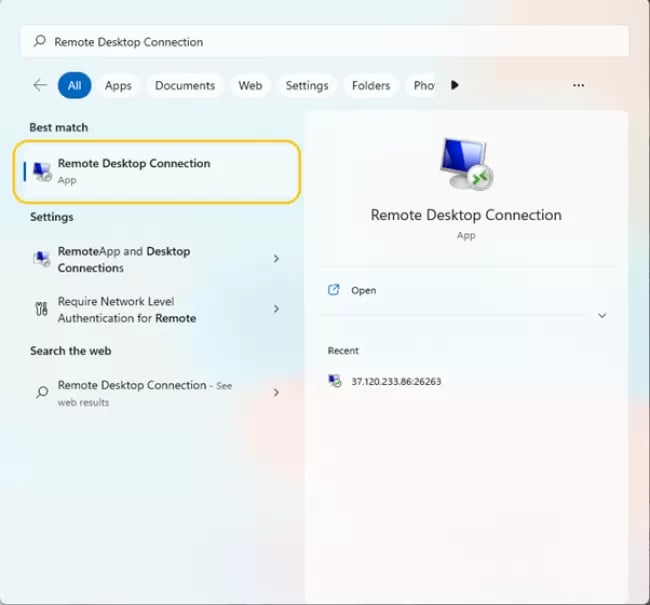The height and width of the screenshot is (605, 650).
Task: Click the search magnifier icon in search box
Action: click(x=40, y=41)
